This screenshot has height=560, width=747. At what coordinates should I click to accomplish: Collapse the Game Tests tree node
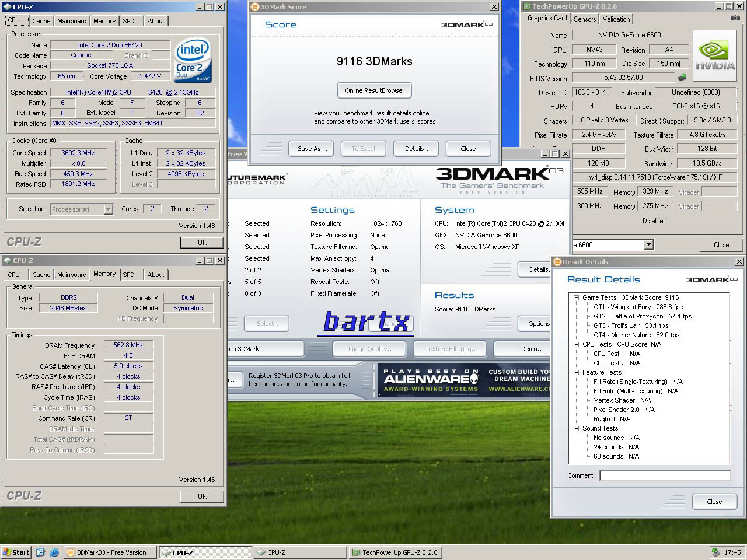(576, 297)
